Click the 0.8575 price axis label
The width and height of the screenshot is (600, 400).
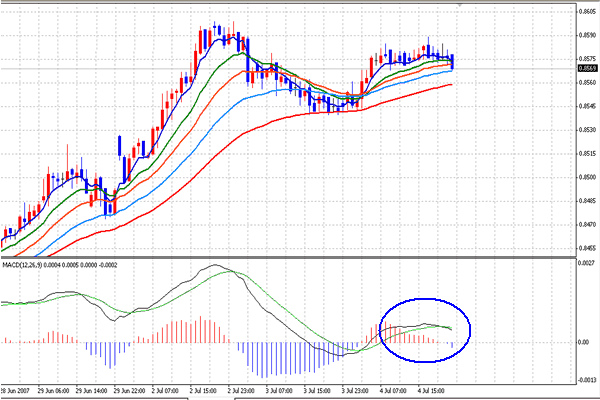[587, 59]
